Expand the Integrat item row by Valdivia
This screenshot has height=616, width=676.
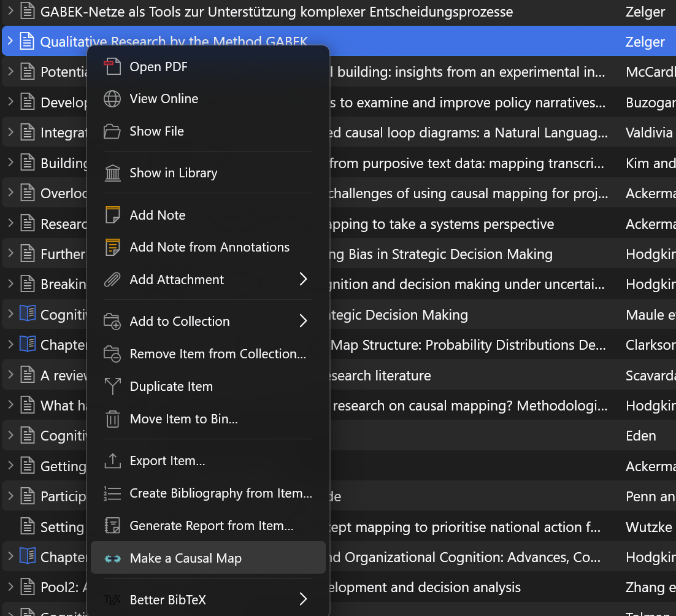pyautogui.click(x=10, y=131)
